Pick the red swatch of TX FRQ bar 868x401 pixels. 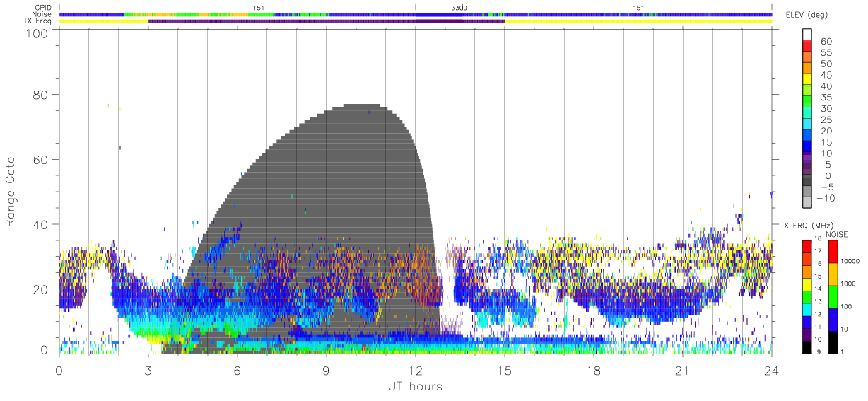pyautogui.click(x=807, y=245)
